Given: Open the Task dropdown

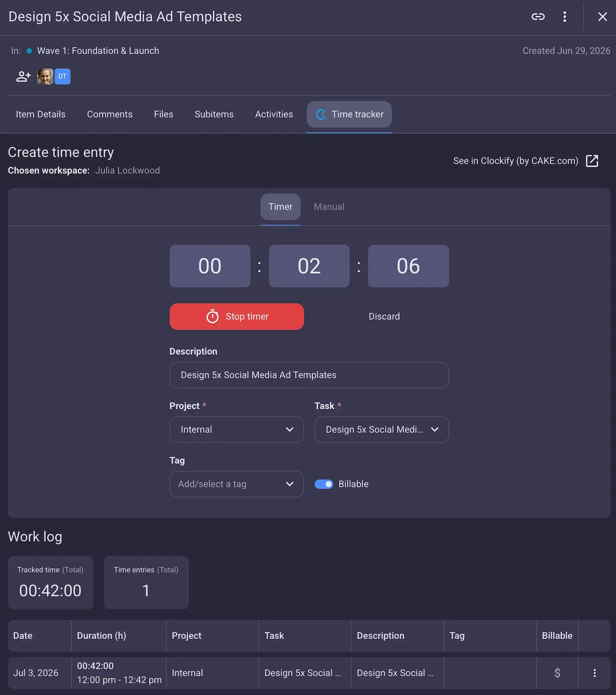Looking at the screenshot, I should point(382,429).
